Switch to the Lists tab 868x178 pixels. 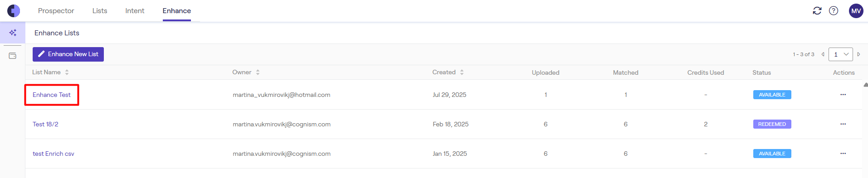pyautogui.click(x=100, y=11)
